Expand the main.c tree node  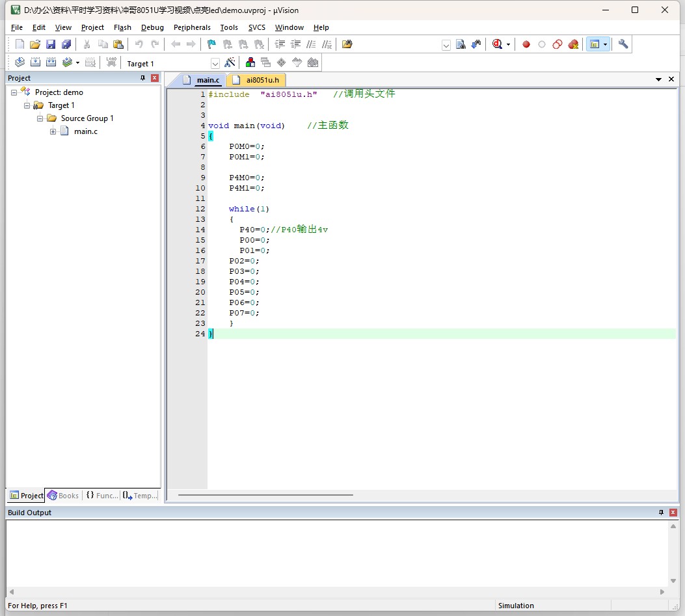[53, 131]
